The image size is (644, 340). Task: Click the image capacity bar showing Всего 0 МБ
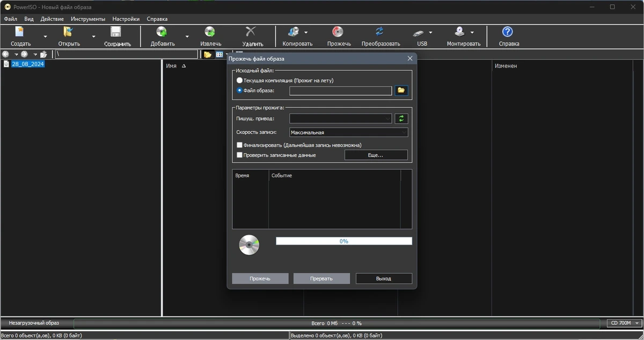(x=336, y=323)
